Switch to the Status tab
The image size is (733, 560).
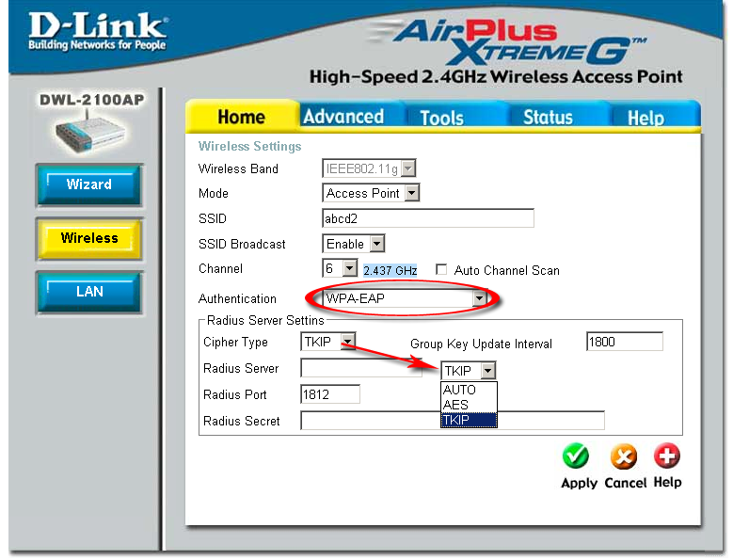[548, 117]
